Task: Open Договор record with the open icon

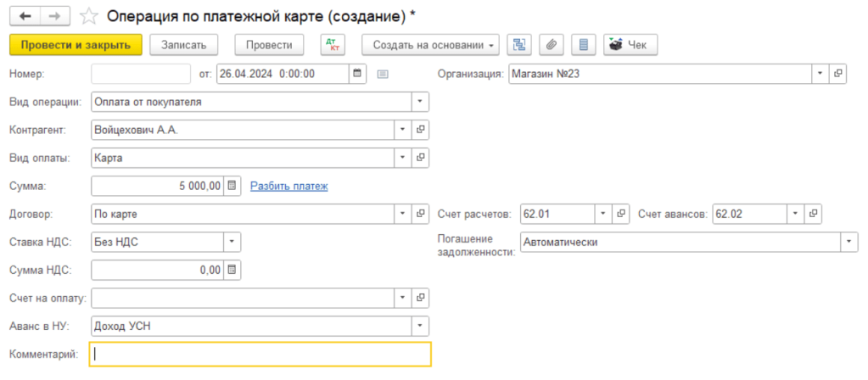Action: [420, 214]
